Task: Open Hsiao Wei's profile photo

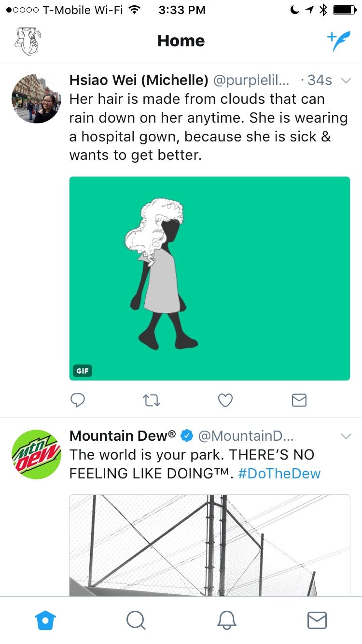Action: click(36, 98)
